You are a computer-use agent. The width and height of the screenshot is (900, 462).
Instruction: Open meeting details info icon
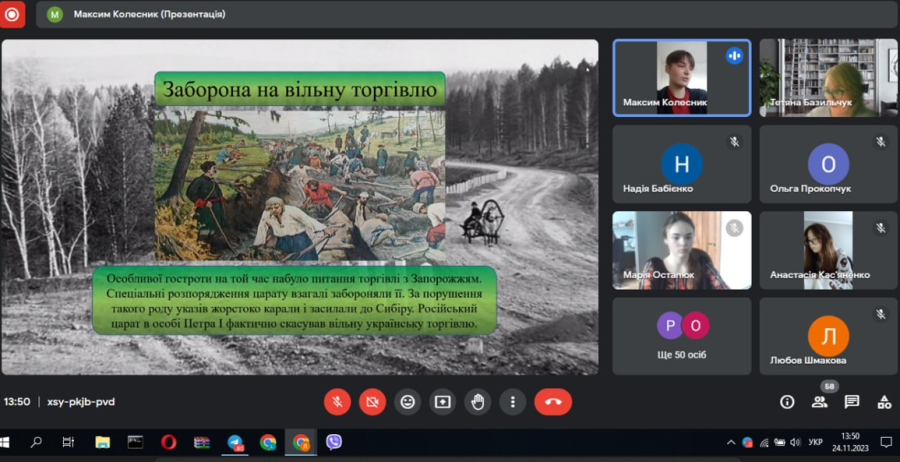tap(787, 402)
